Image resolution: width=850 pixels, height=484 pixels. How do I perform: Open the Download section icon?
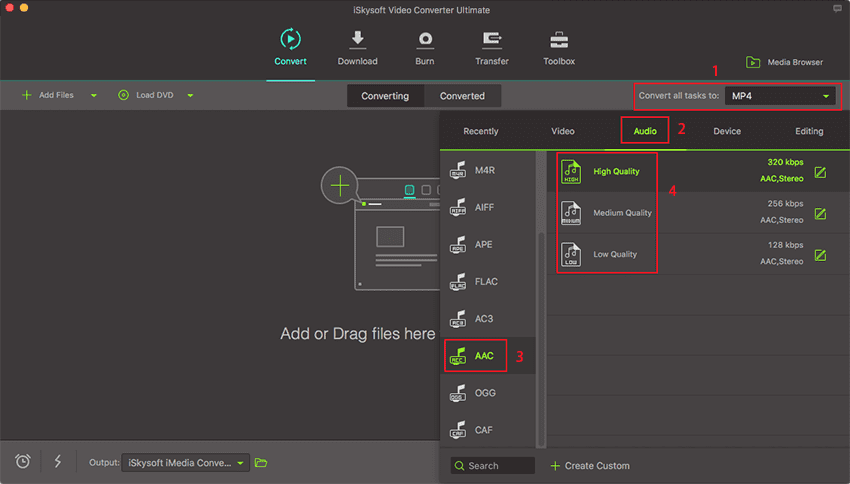357,40
